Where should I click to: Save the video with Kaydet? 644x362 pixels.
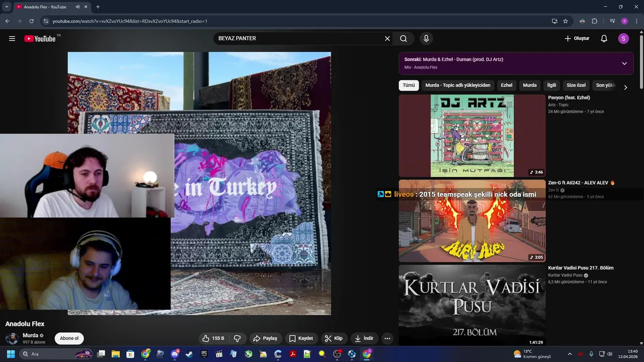301,338
